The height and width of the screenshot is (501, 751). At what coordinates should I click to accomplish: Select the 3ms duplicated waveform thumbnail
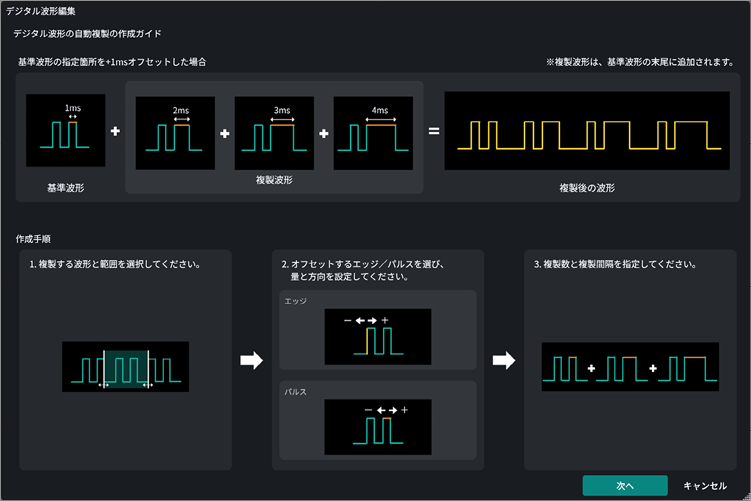274,133
